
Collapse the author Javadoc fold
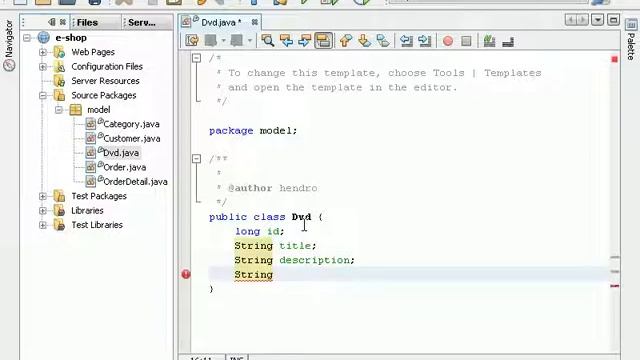[196, 158]
